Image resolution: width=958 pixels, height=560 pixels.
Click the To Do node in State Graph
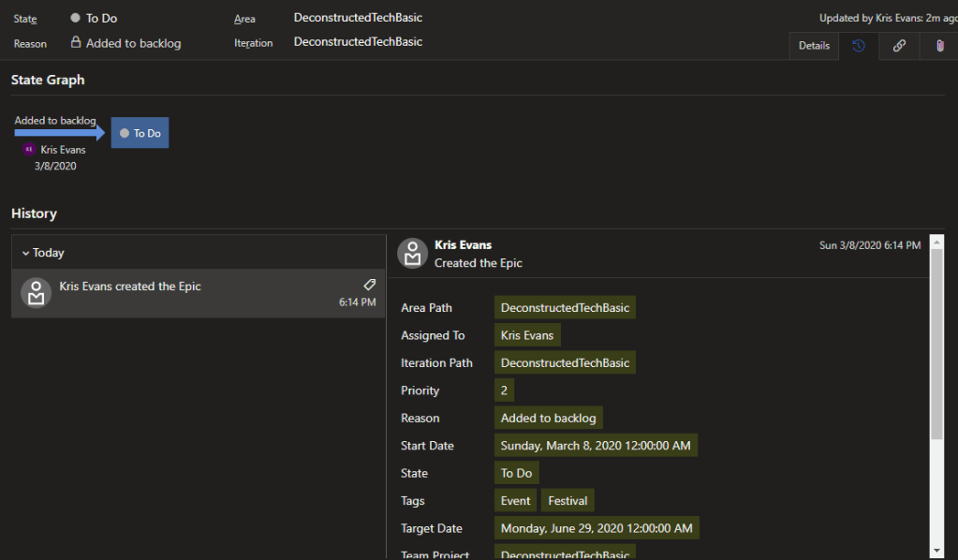point(140,133)
